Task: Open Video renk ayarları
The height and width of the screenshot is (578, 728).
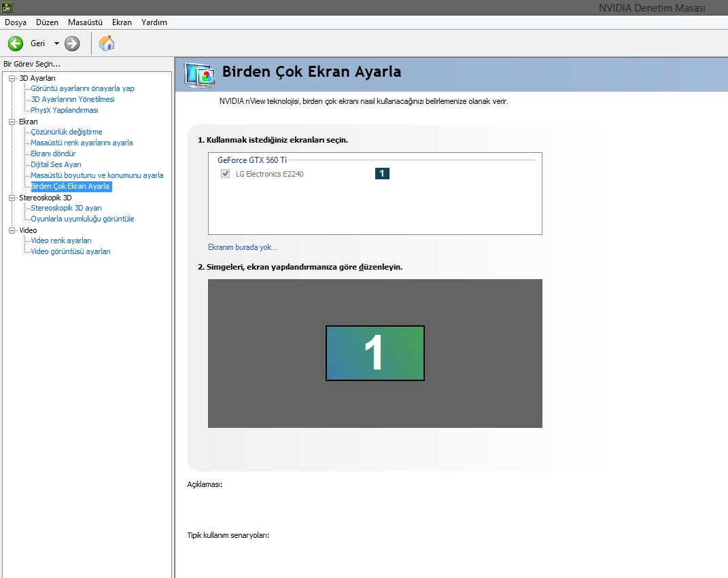Action: click(61, 240)
